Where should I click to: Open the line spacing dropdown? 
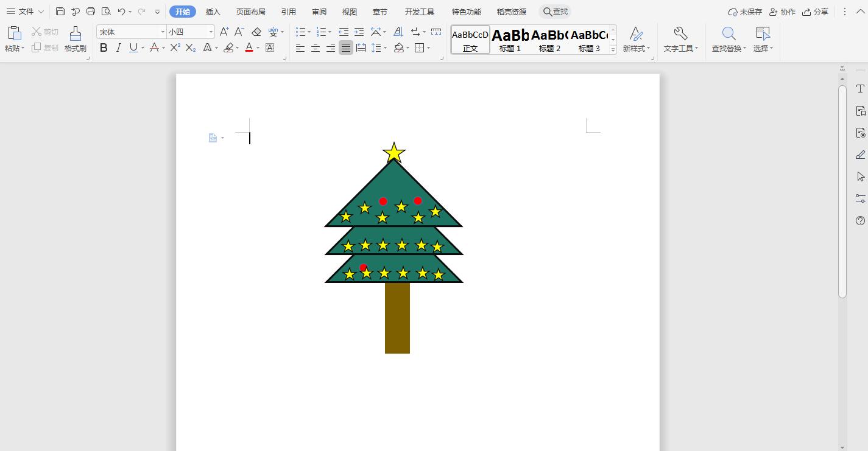click(x=385, y=48)
